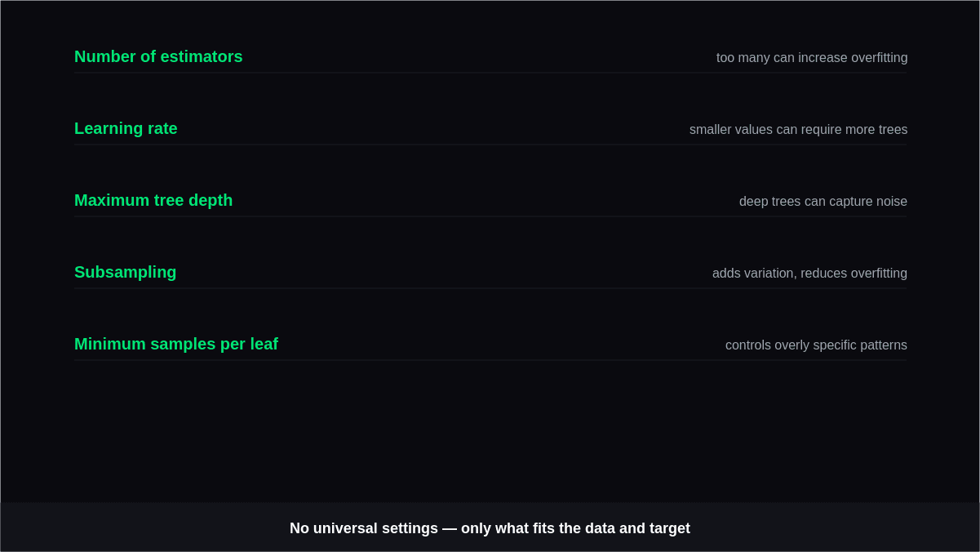
Task: Click 'adds variation, reduces overfitting' description
Action: point(809,274)
